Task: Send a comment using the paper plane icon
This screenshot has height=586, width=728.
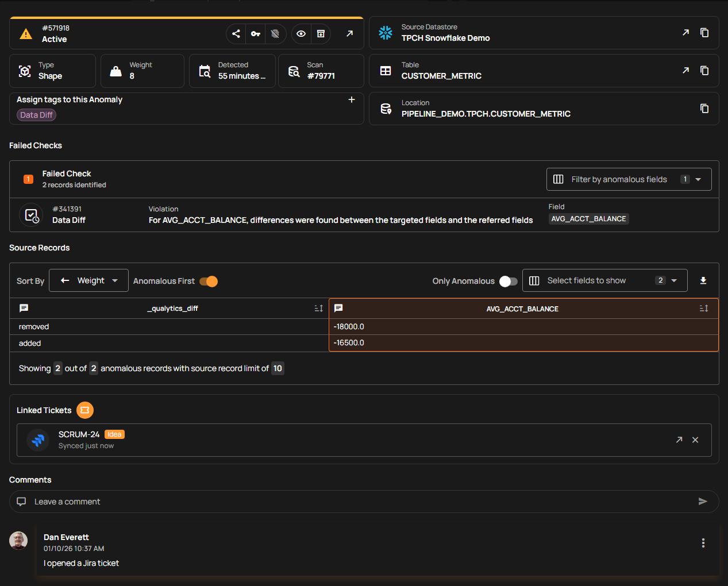Action: pyautogui.click(x=702, y=501)
